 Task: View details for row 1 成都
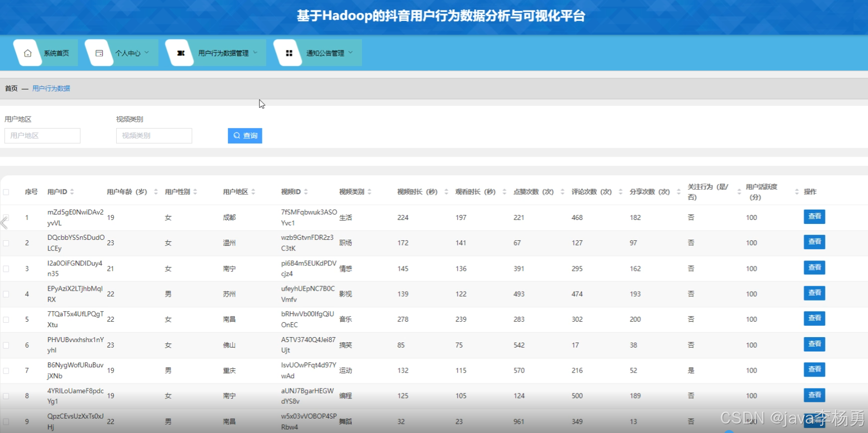(x=814, y=216)
